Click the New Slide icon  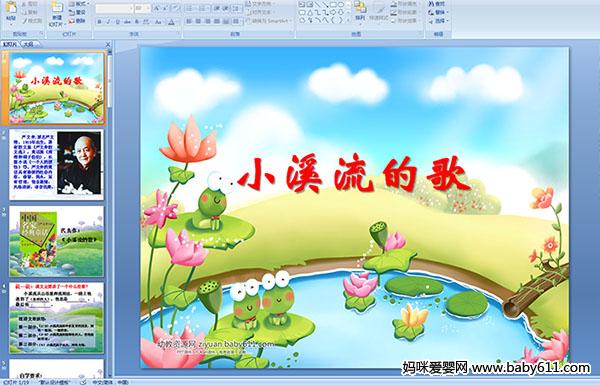tap(57, 13)
